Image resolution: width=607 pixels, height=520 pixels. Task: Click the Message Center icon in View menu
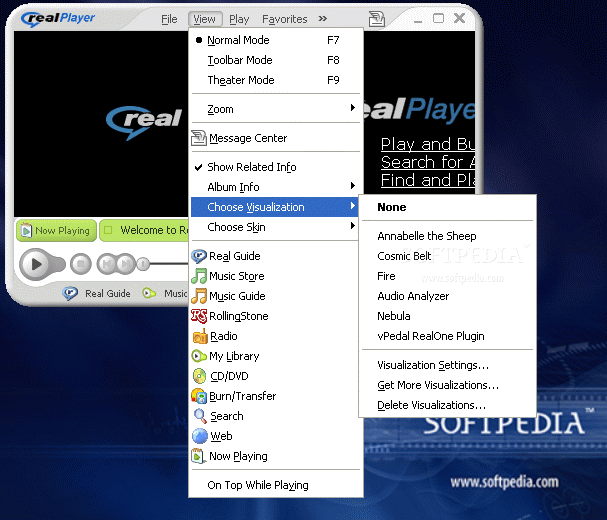click(199, 138)
